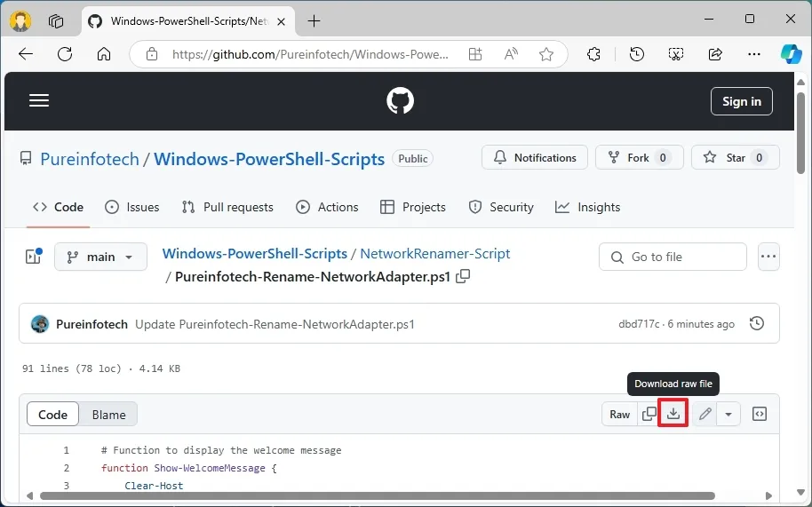
Task: Click the Download raw file icon
Action: pyautogui.click(x=673, y=414)
